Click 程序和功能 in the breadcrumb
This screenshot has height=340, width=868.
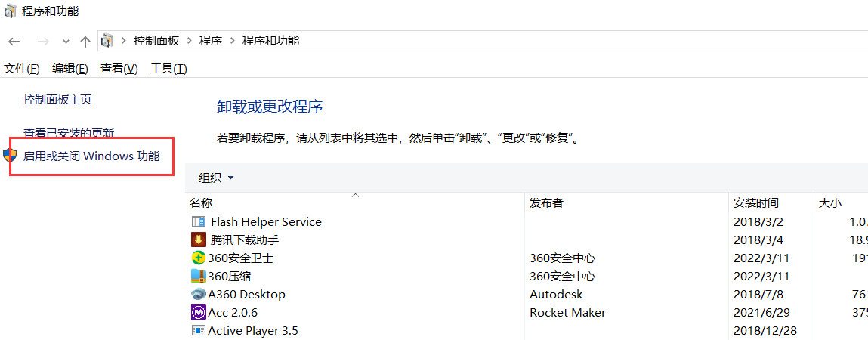270,41
